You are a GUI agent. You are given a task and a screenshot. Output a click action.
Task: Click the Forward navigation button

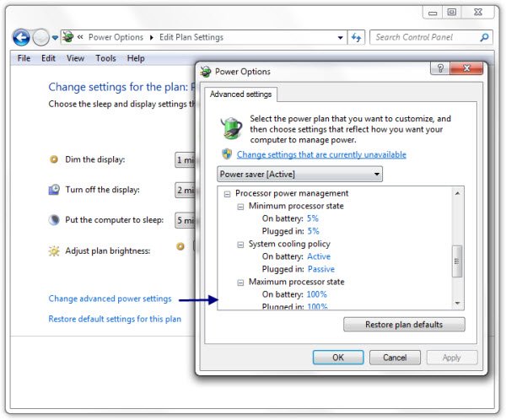click(x=40, y=37)
